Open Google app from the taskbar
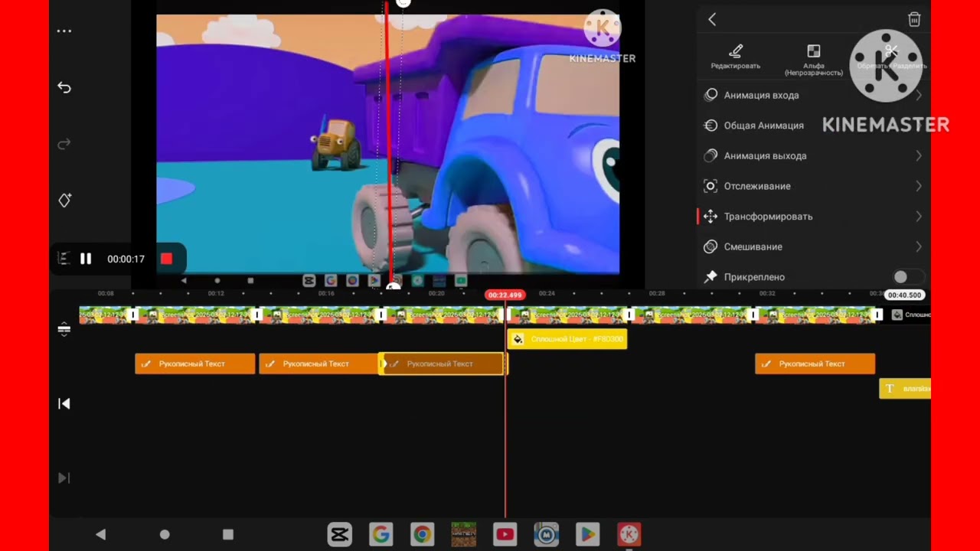980x551 pixels. (381, 534)
